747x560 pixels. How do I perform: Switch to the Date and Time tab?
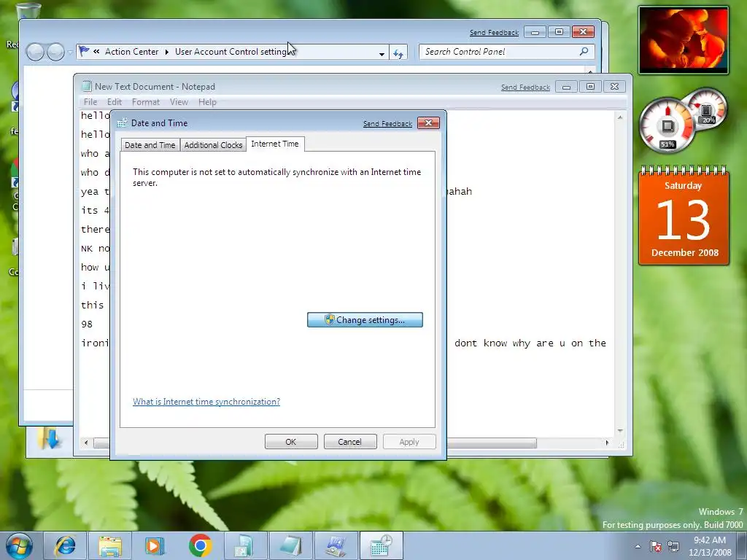coord(150,145)
